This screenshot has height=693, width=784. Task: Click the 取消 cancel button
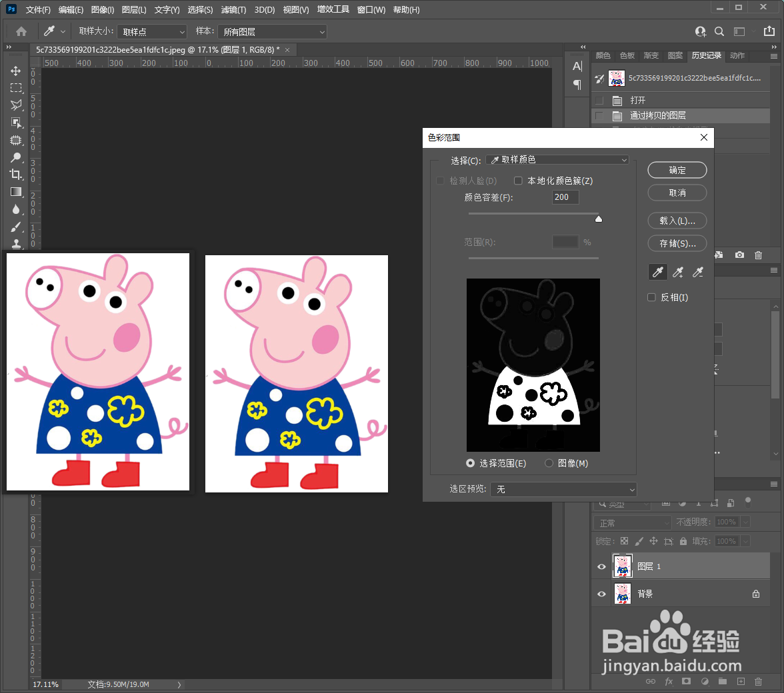677,193
